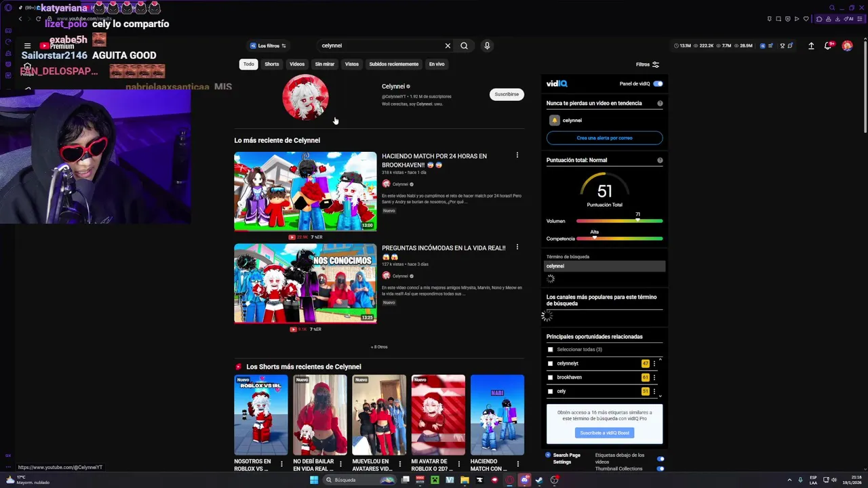Open more options for celynneiyt keyword
Image resolution: width=868 pixels, height=488 pixels.
[x=654, y=363]
